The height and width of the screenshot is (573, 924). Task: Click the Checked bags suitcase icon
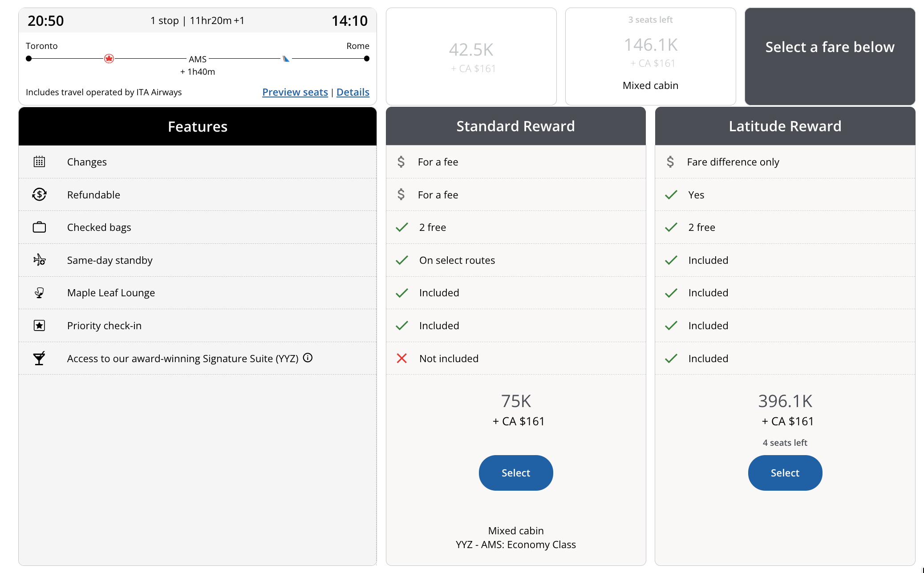pyautogui.click(x=39, y=227)
